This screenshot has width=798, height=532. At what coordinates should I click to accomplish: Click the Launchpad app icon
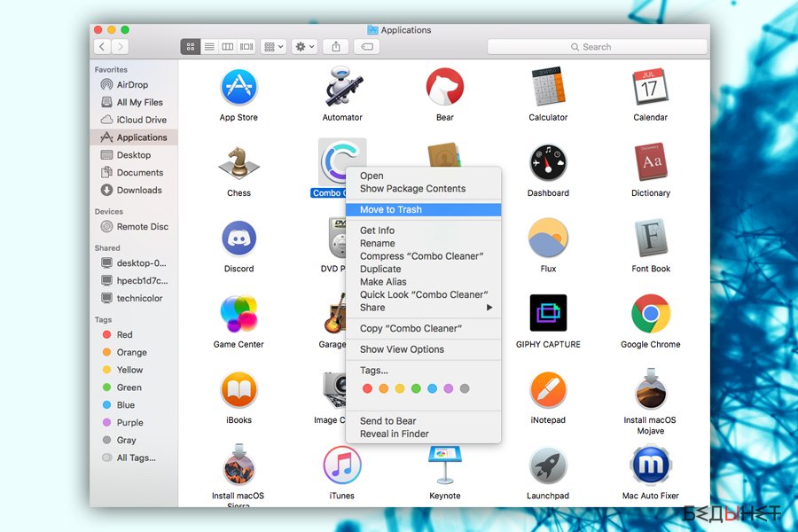pos(548,465)
